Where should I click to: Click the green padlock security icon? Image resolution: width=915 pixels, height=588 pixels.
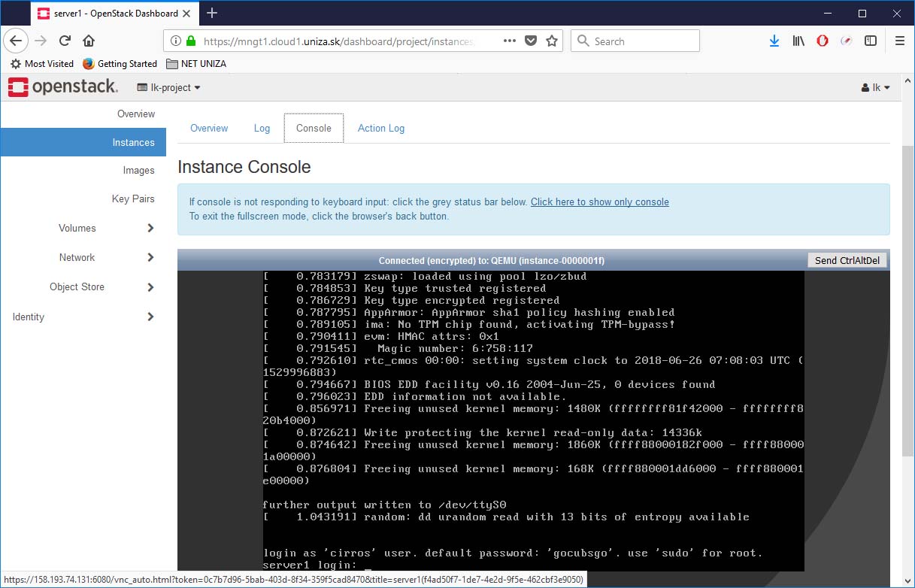(191, 41)
